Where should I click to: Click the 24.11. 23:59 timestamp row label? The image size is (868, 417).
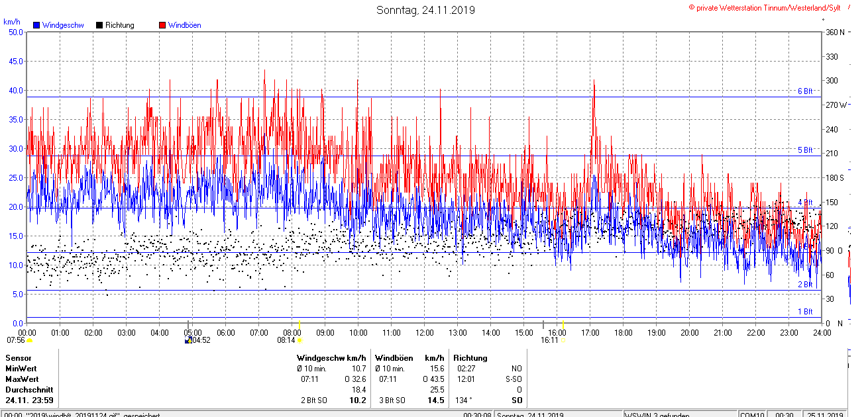coord(30,400)
